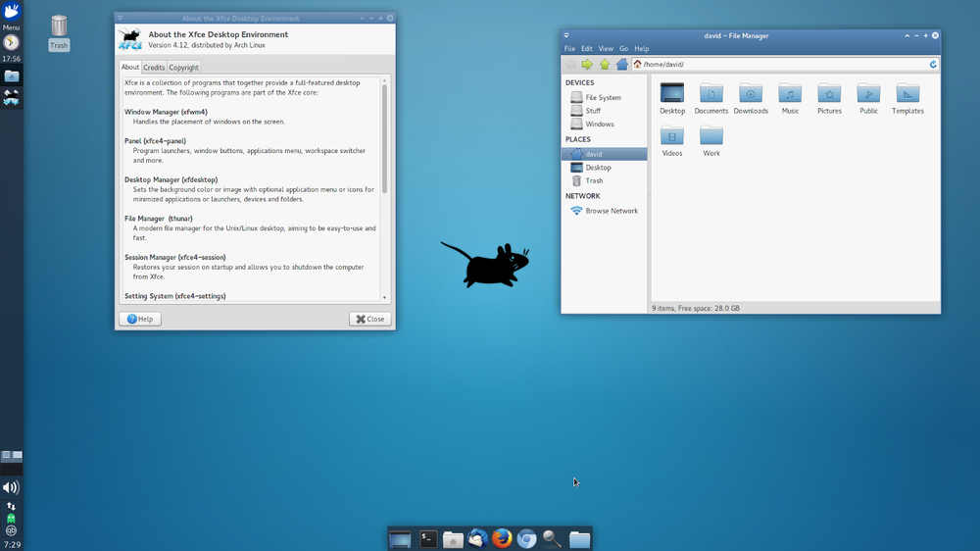Select the Windows device in the sidebar
This screenshot has height=551, width=980.
[604, 124]
